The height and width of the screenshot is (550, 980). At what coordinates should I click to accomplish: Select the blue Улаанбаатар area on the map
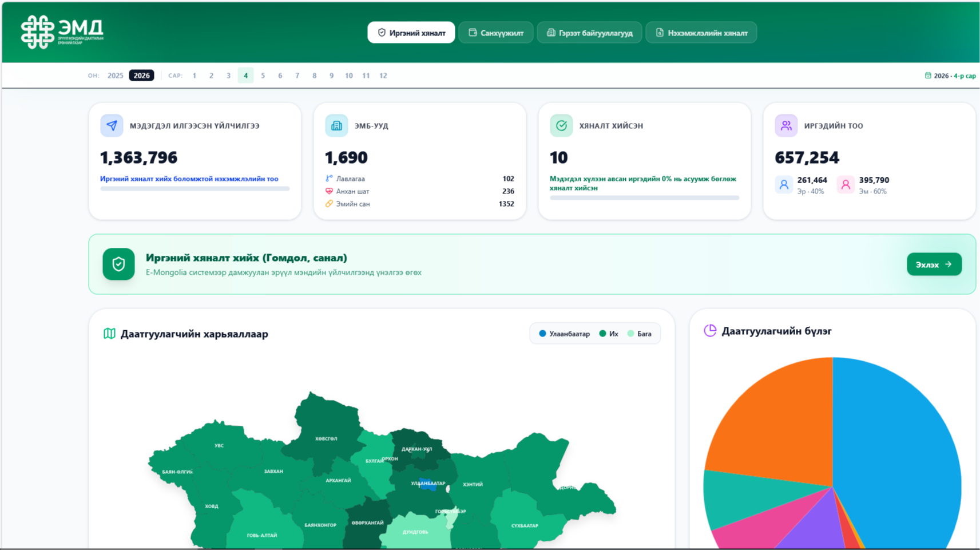pyautogui.click(x=428, y=484)
